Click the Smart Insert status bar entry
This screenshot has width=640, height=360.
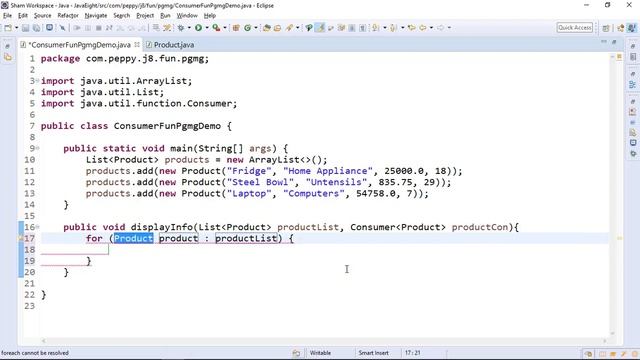point(373,353)
